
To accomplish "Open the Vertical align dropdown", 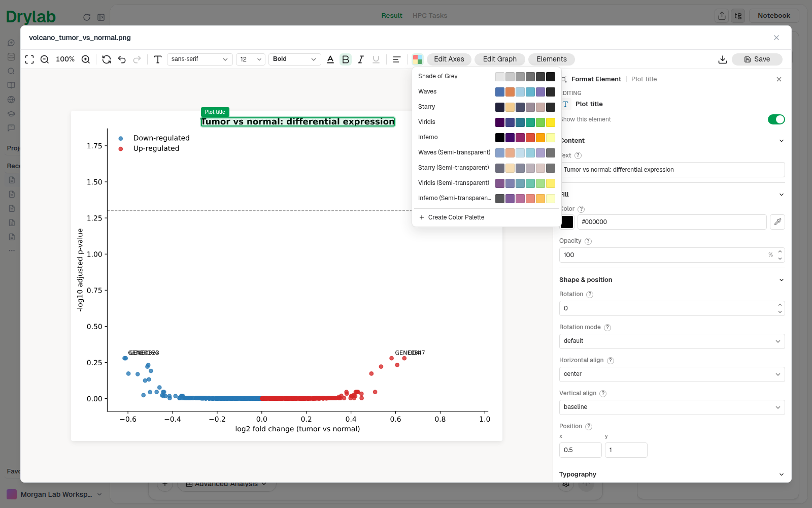I will [672, 407].
